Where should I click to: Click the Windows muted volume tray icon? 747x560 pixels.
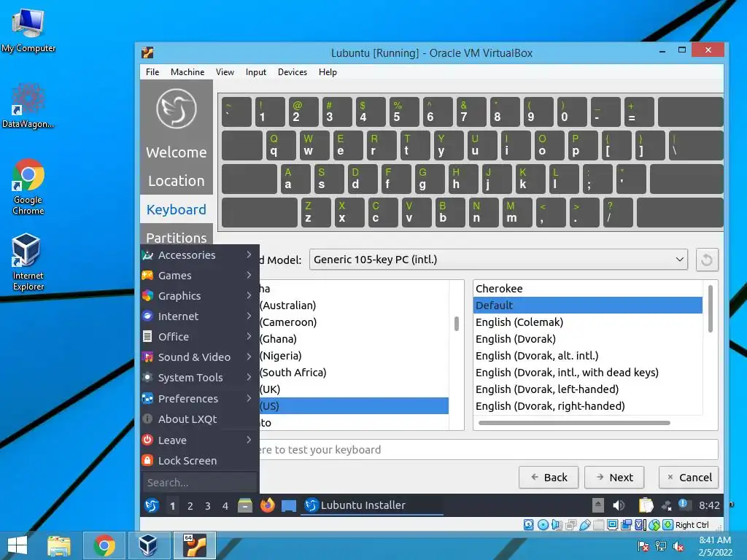[x=678, y=546]
